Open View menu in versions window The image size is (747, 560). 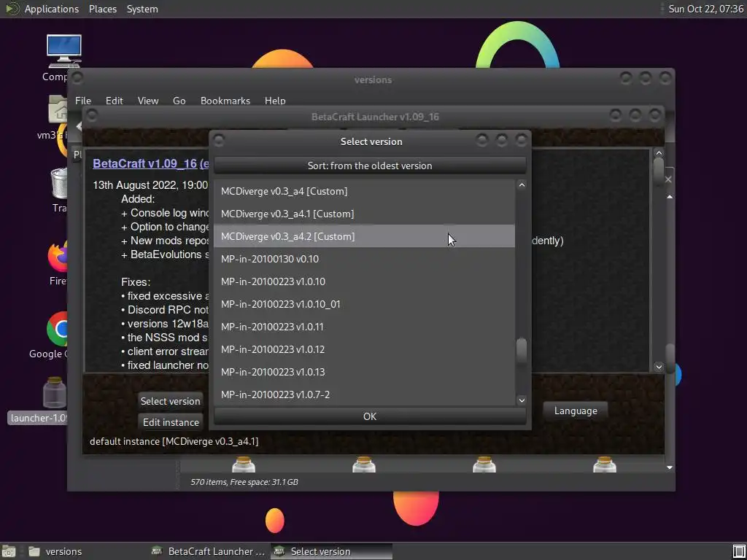[147, 101]
